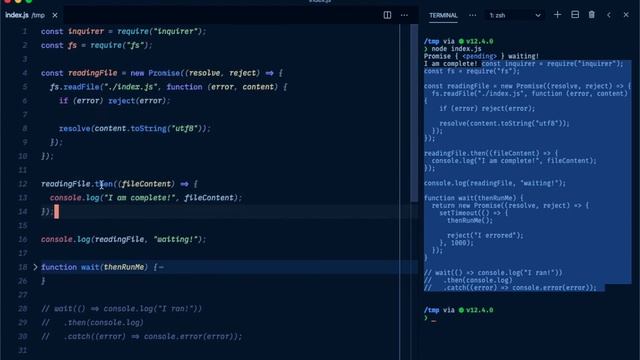Image resolution: width=640 pixels, height=360 pixels.
Task: Click 'new Promise' on line 4
Action: pos(155,73)
